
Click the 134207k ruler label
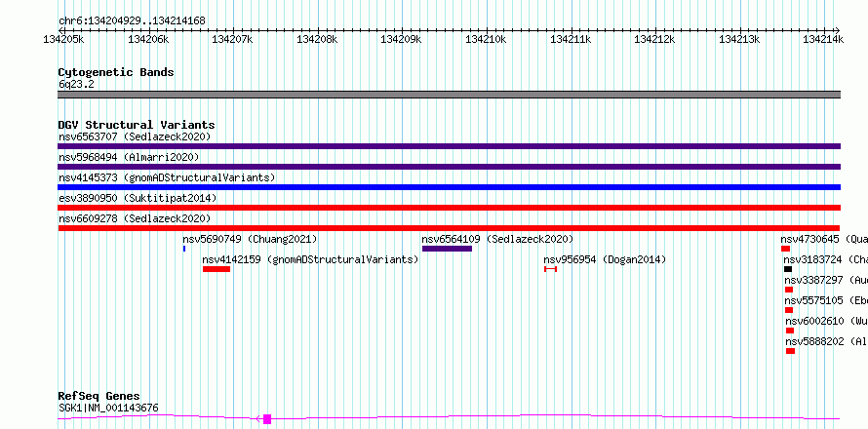232,39
